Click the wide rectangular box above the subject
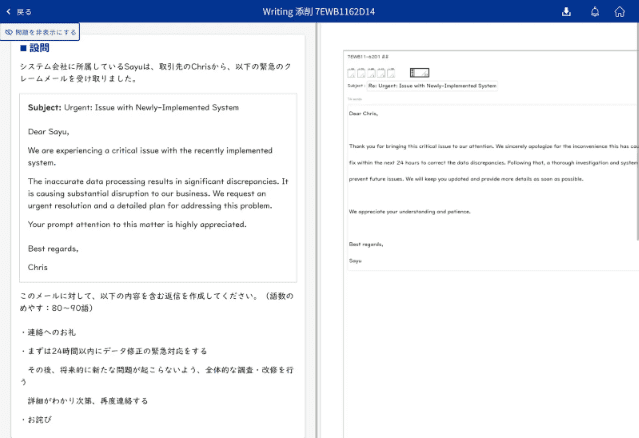Screen dimensions: 639x438 point(419,72)
